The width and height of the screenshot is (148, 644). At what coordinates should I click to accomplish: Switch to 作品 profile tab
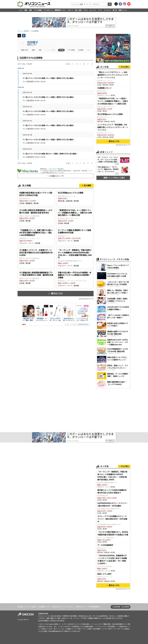pyautogui.click(x=40, y=50)
